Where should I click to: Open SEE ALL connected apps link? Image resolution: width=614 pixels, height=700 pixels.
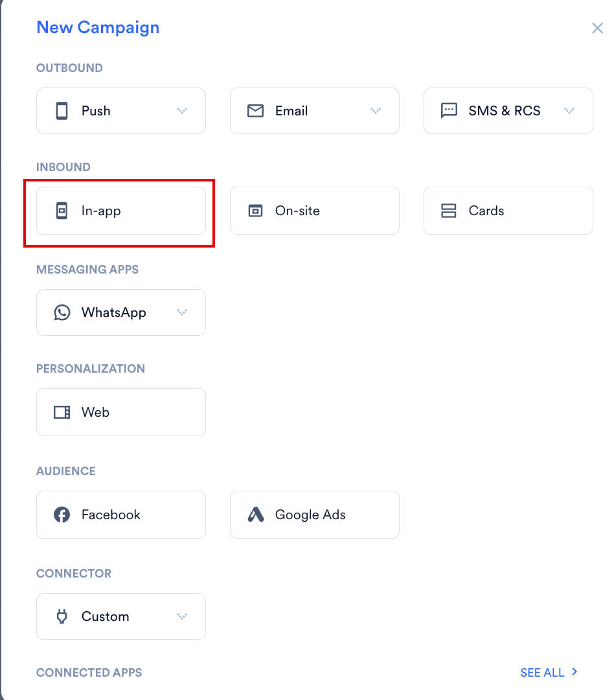[x=549, y=672]
